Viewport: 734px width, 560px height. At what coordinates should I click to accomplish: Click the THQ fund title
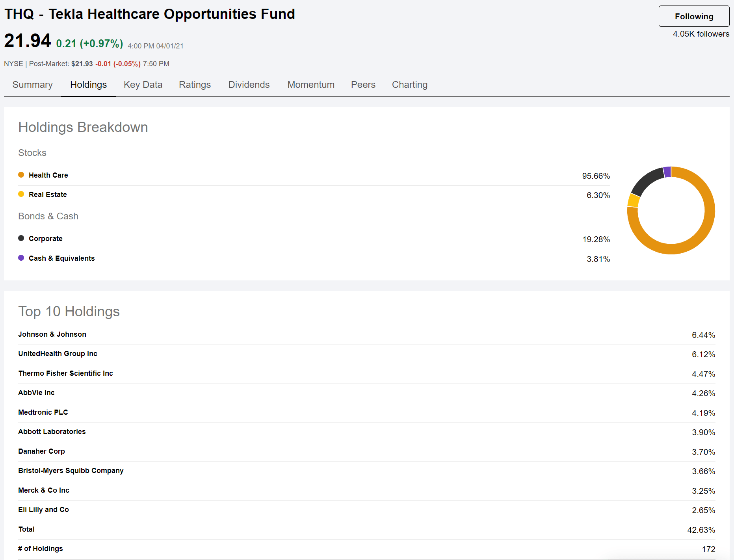(x=150, y=14)
